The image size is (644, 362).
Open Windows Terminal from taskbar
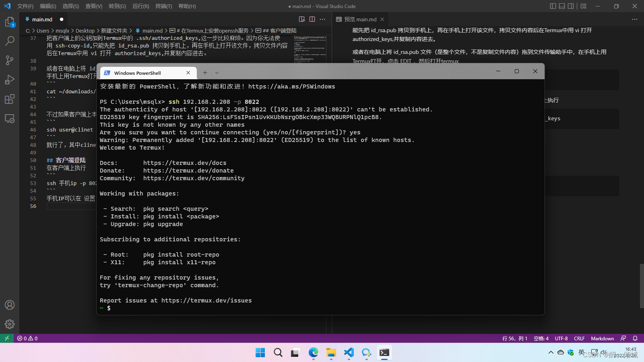[384, 353]
